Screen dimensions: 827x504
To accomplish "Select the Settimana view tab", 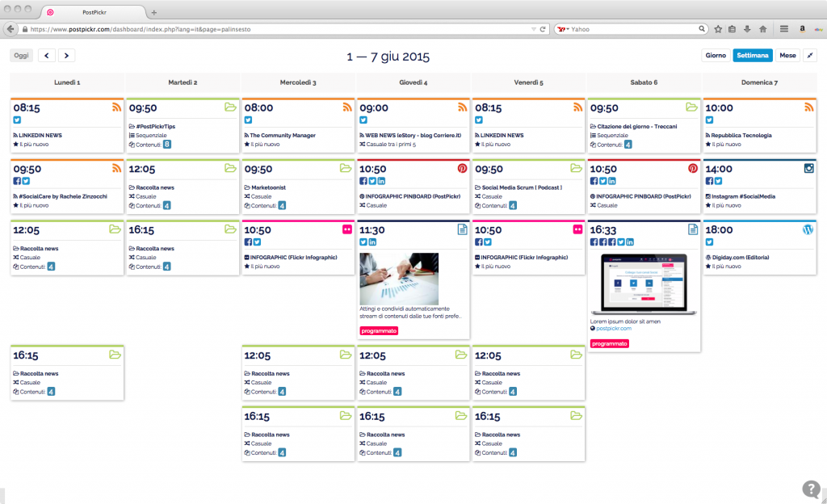I will tap(752, 56).
